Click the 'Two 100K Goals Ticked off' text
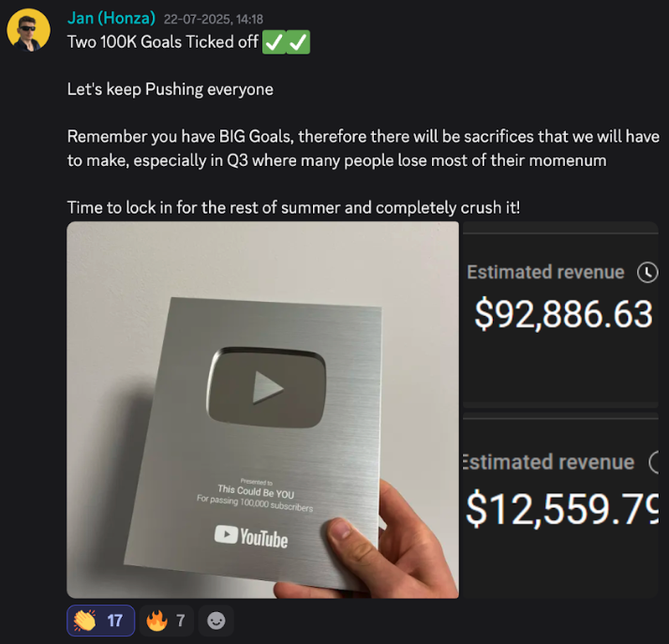This screenshot has height=644, width=669. coord(162,42)
